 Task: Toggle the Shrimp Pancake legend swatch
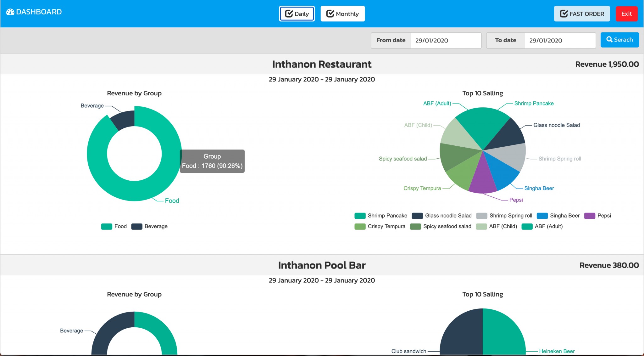point(360,216)
